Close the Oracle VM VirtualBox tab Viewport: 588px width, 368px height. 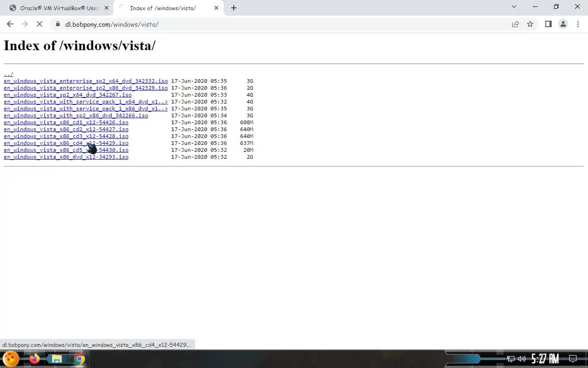106,8
